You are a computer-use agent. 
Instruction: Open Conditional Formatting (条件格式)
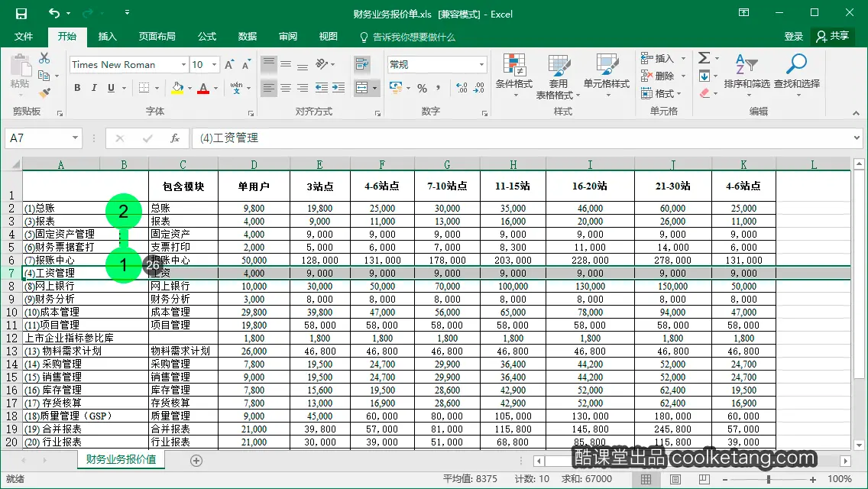514,76
